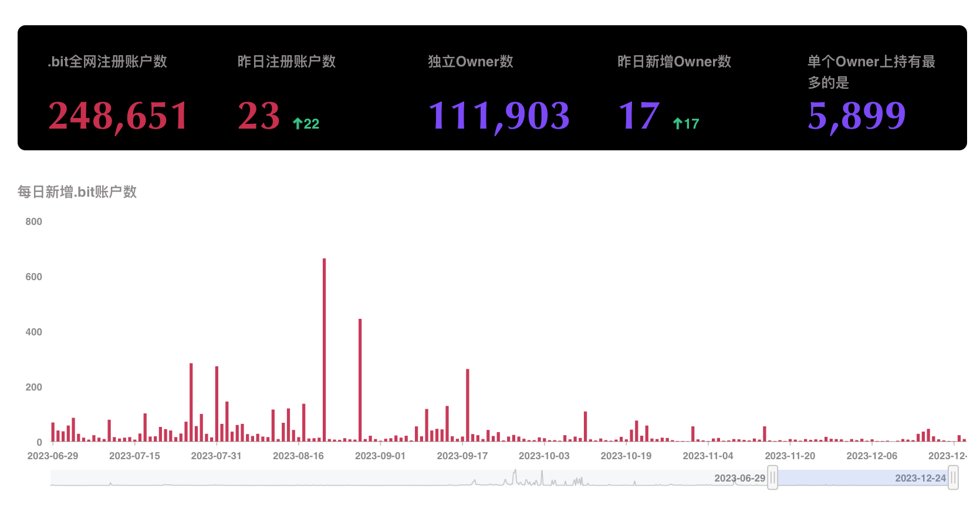The height and width of the screenshot is (505, 980).
Task: Click the 2023-11-04 x-axis label
Action: pyautogui.click(x=708, y=456)
